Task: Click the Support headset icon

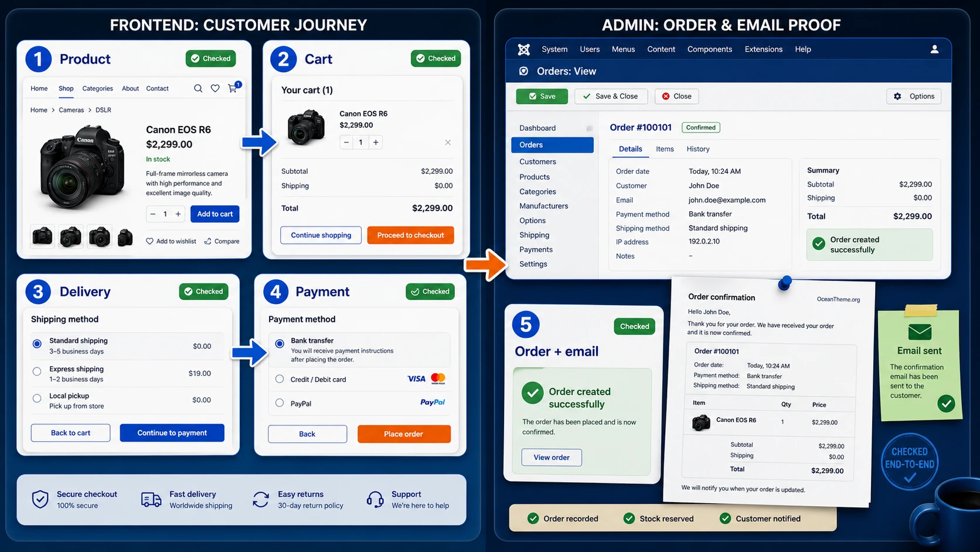Action: tap(375, 500)
